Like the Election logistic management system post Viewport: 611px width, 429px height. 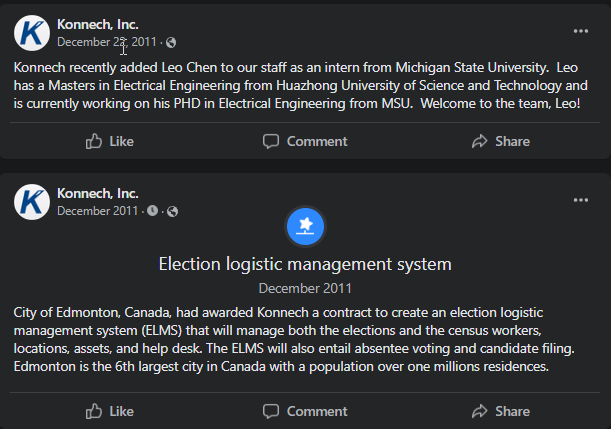[x=109, y=411]
